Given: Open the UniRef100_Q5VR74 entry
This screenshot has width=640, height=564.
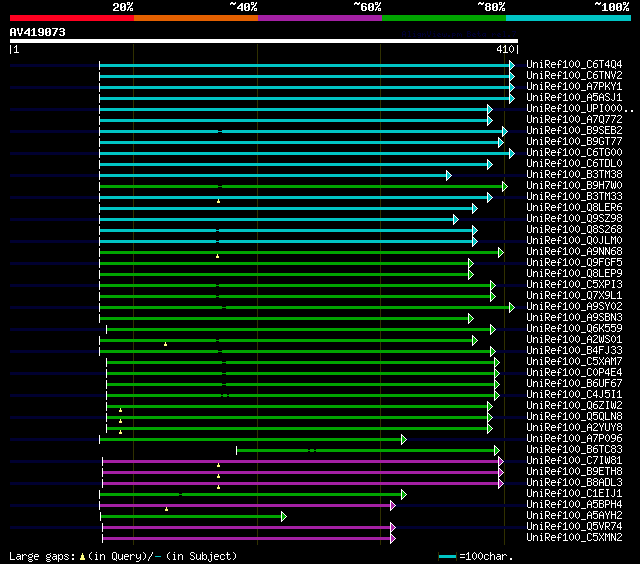Looking at the screenshot, I should pos(574,527).
